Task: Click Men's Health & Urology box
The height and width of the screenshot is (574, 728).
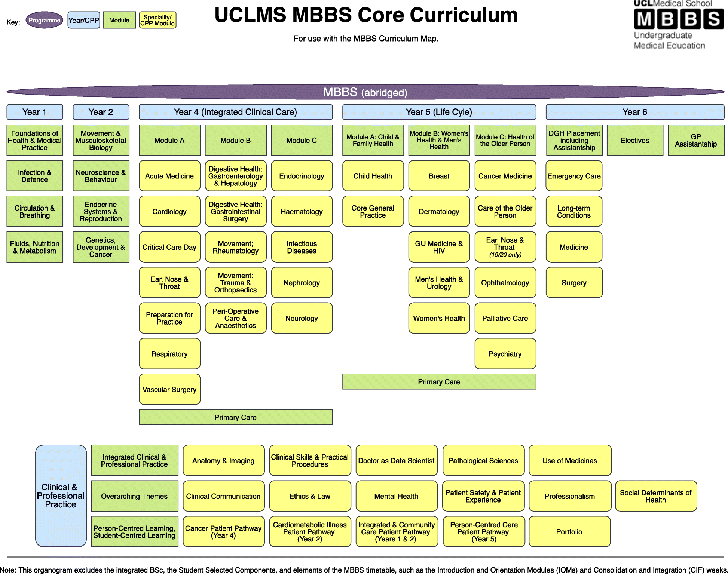Action: [x=439, y=282]
